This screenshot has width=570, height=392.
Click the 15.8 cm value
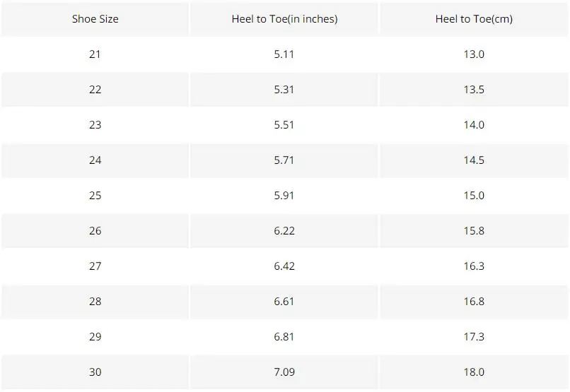[x=474, y=231]
